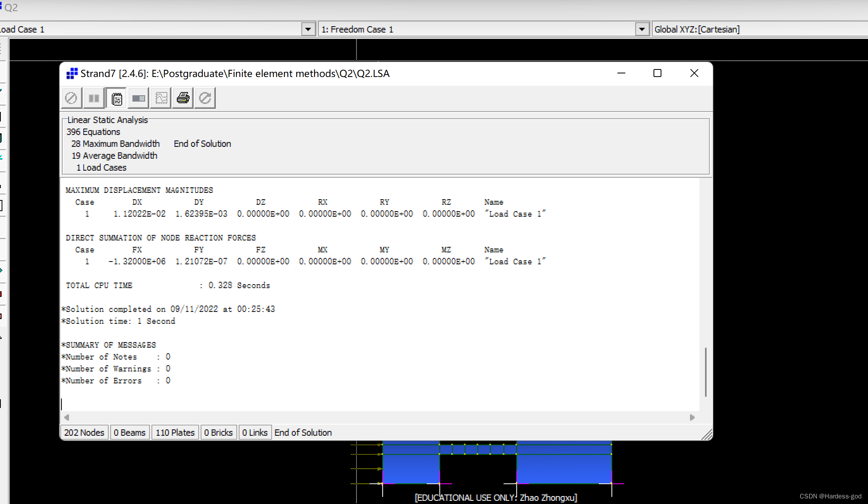Click the 110 Plates status panel
The image size is (868, 504).
tap(175, 433)
